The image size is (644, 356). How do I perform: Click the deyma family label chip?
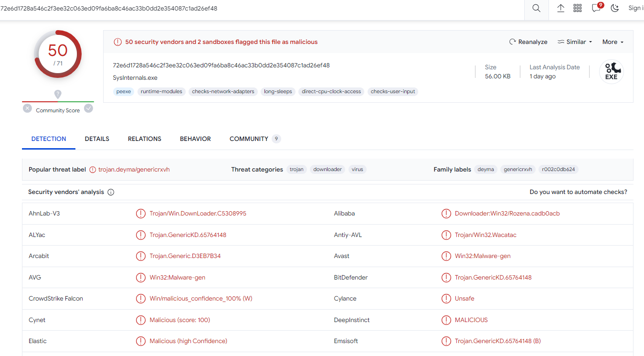point(486,170)
